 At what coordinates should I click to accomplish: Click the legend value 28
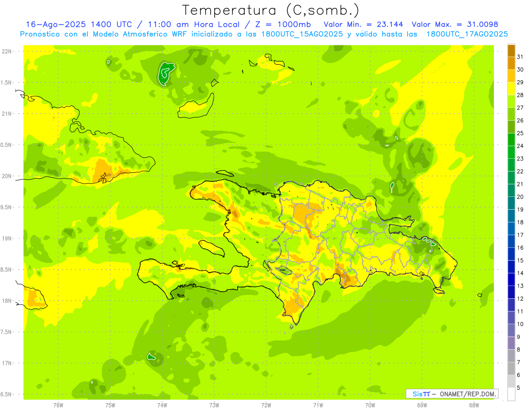[520, 95]
